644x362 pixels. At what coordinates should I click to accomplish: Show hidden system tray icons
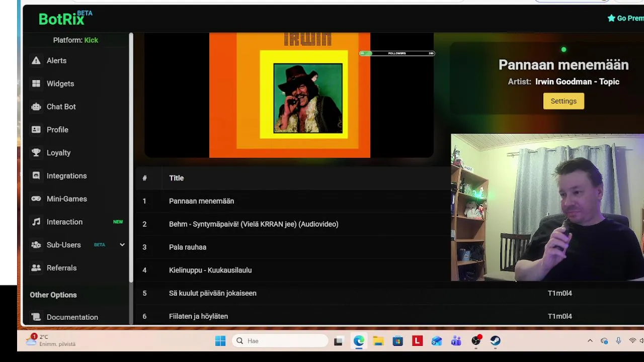[590, 341]
